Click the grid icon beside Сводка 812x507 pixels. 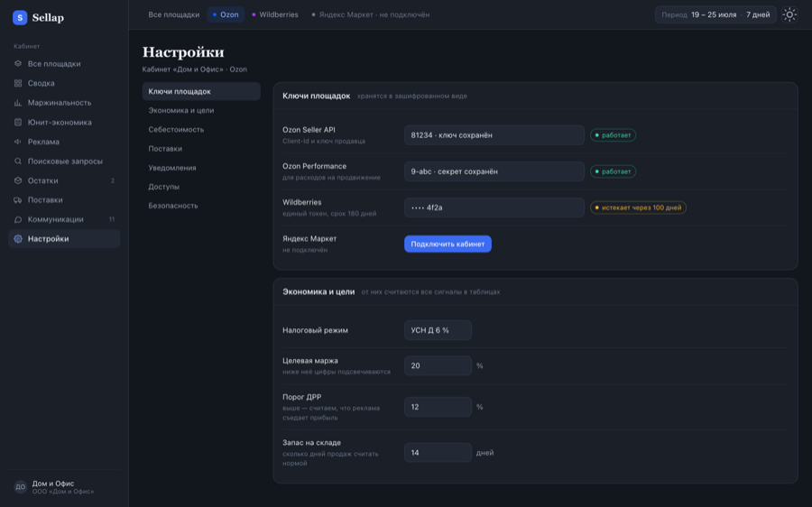coord(18,83)
